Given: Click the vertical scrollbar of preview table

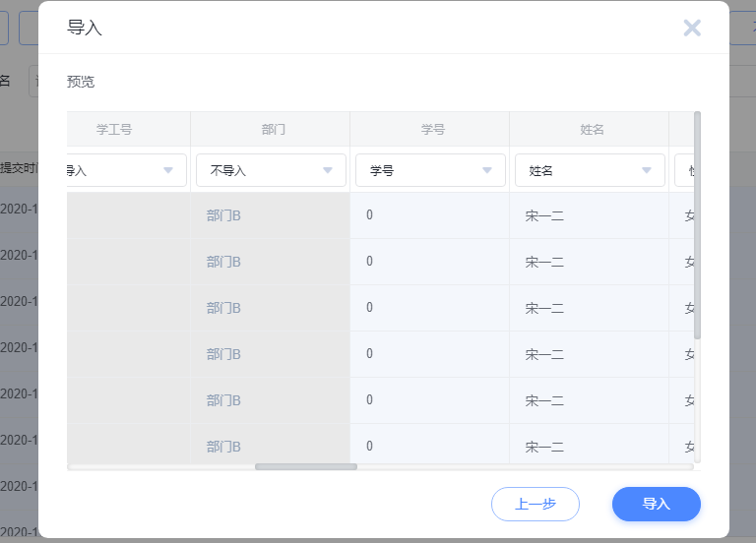Looking at the screenshot, I should coord(697,226).
